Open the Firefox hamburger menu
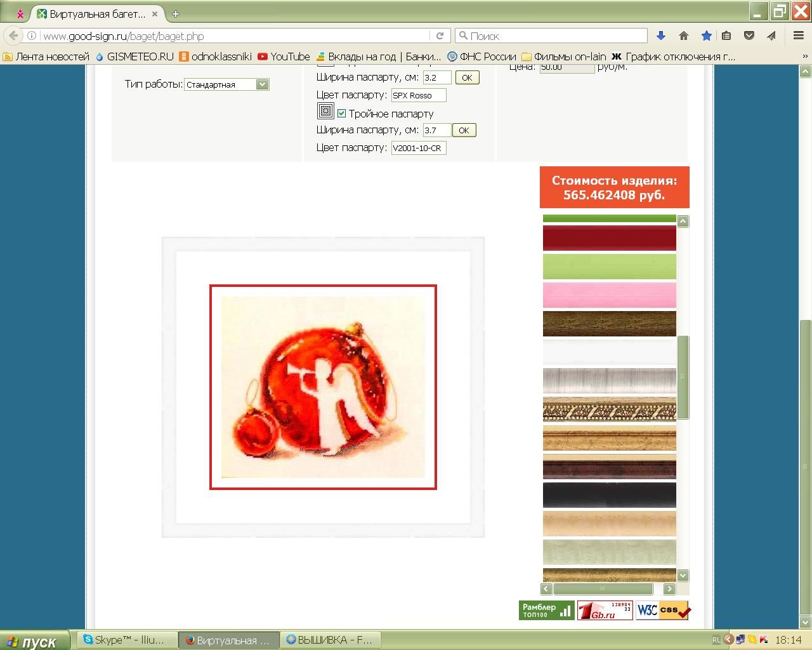 pos(798,36)
